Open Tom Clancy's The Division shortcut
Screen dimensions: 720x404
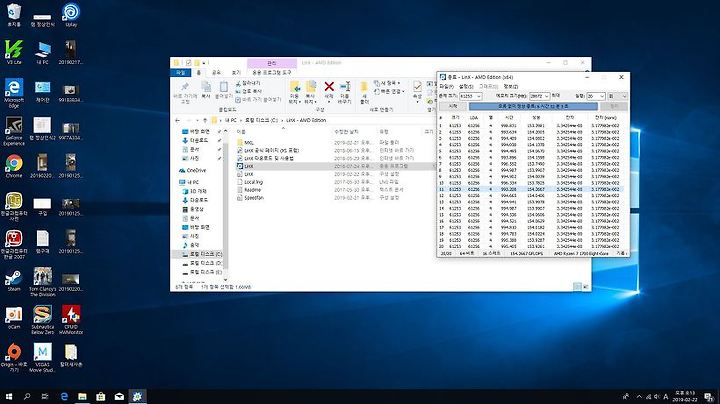click(42, 282)
